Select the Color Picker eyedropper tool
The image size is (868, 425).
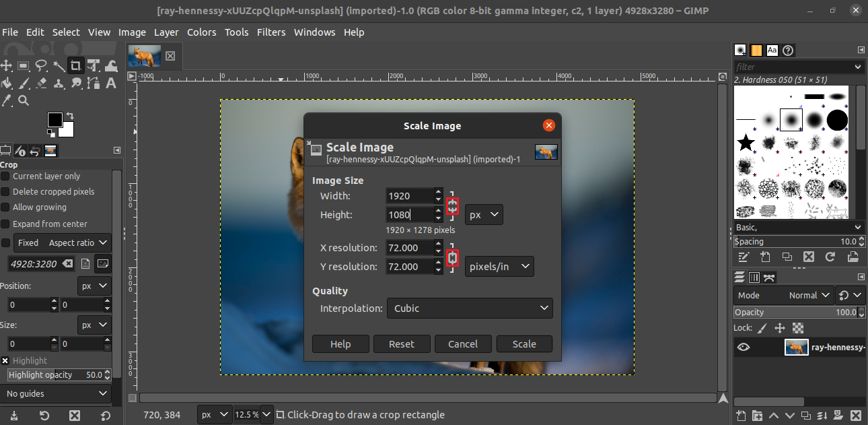click(x=6, y=100)
